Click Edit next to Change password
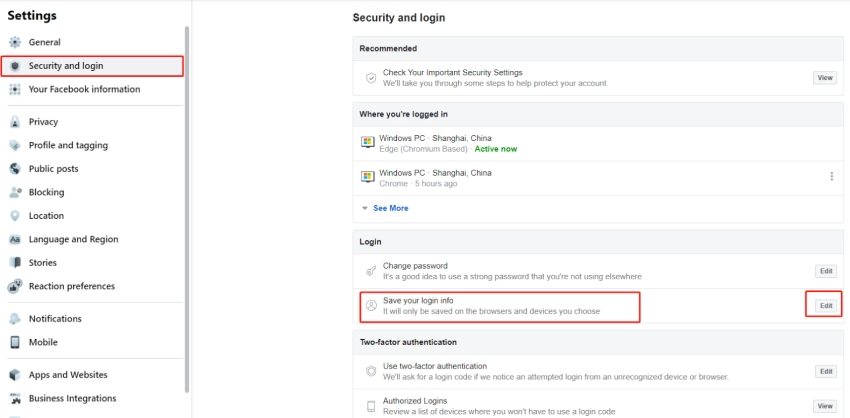The width and height of the screenshot is (850, 418). [825, 271]
